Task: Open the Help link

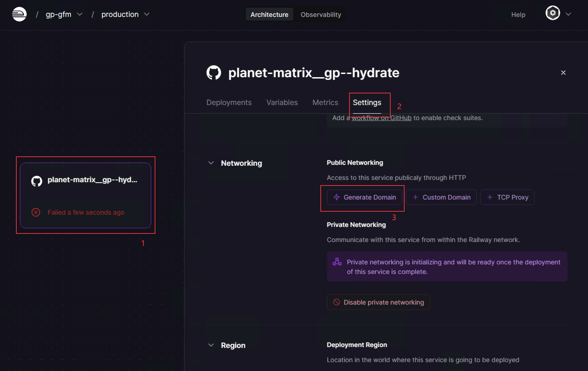Action: (518, 14)
